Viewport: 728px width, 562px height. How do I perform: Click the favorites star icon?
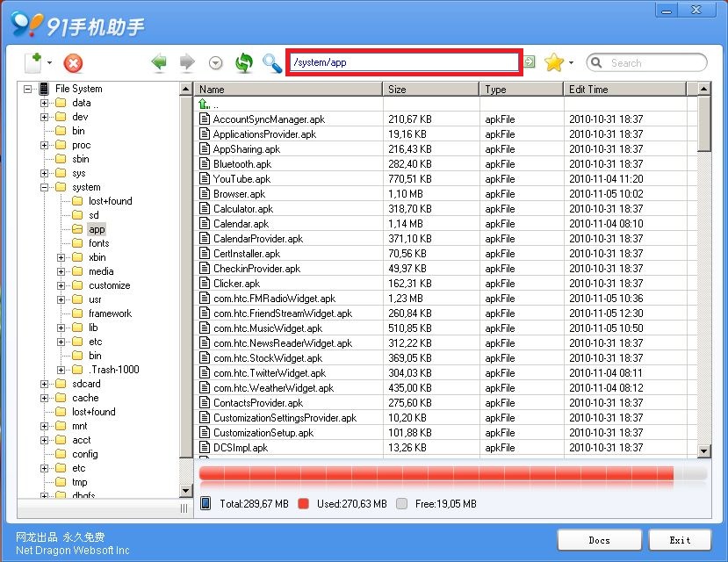(x=554, y=62)
